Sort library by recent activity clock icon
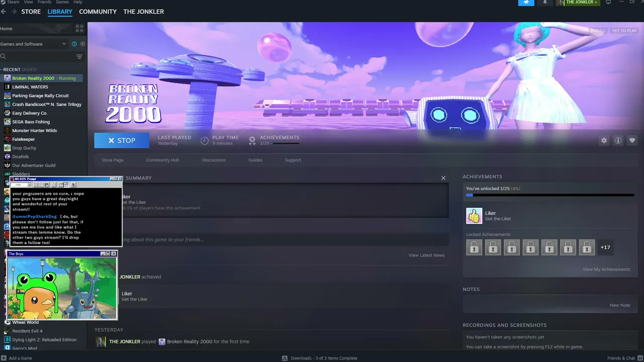 click(74, 44)
